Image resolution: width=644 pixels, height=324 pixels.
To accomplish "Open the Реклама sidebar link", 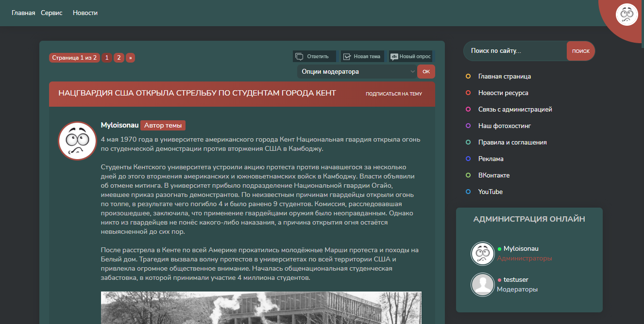I will 491,159.
